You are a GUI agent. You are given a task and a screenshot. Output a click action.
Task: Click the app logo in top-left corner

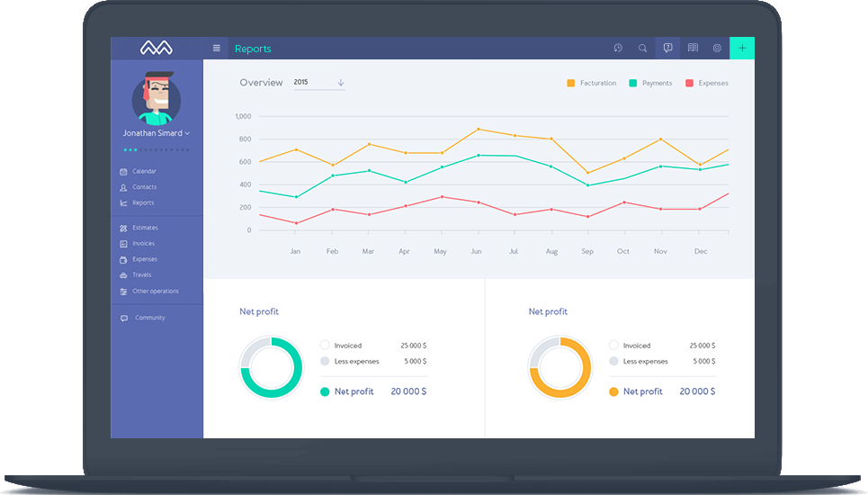pyautogui.click(x=156, y=49)
